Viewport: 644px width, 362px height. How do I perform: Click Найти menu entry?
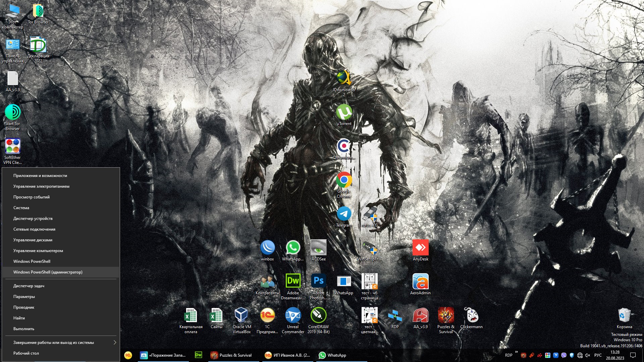coord(61,318)
